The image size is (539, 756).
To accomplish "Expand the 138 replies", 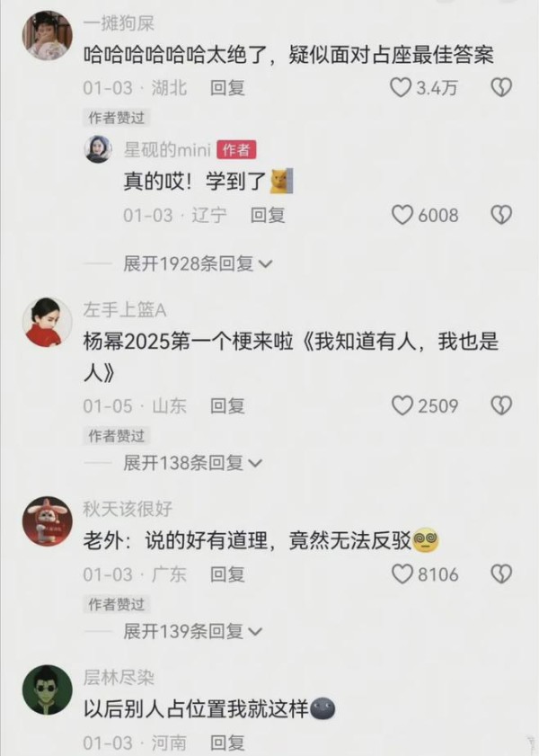I will click(x=192, y=463).
